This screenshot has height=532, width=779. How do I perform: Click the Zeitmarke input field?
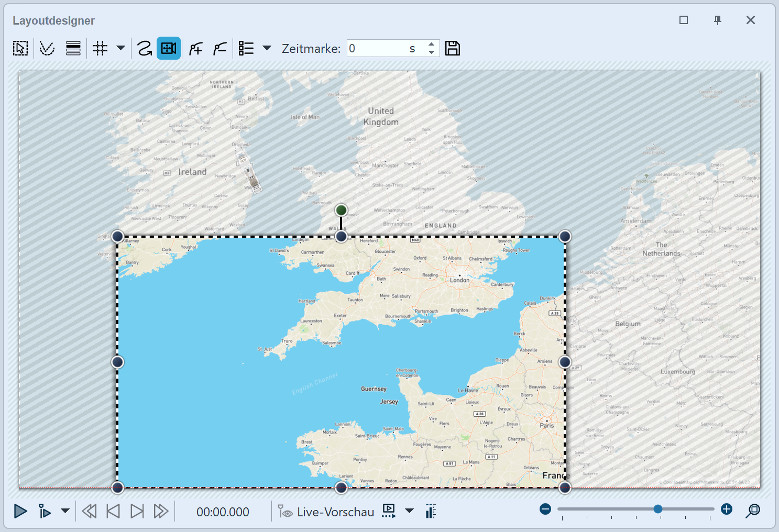377,49
